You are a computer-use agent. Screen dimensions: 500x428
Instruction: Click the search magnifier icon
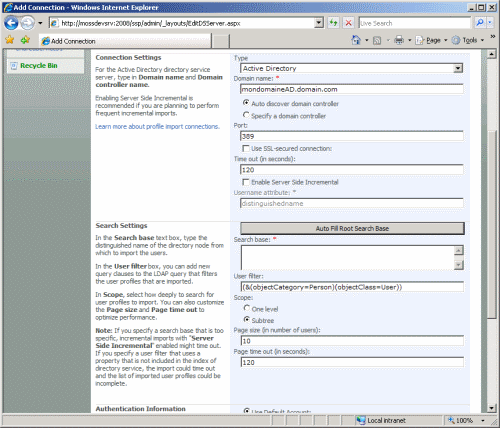(x=480, y=23)
